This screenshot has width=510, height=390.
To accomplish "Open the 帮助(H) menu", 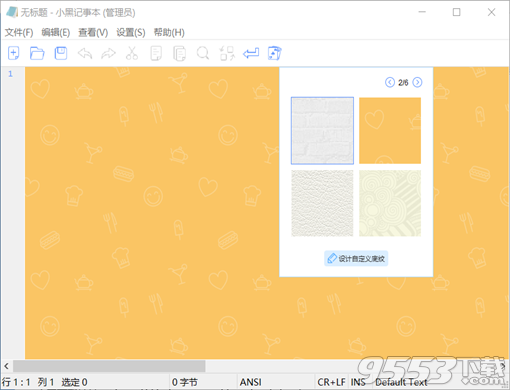I will [x=169, y=32].
